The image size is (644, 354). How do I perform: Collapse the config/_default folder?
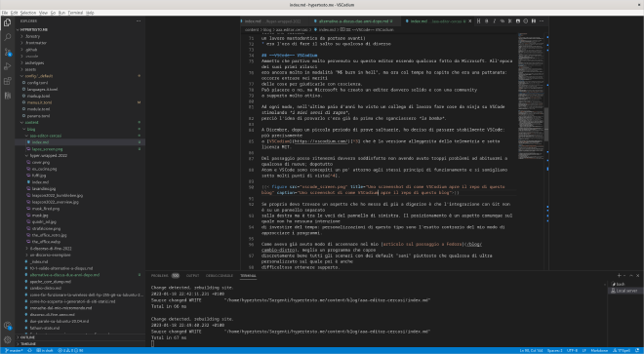click(x=39, y=76)
